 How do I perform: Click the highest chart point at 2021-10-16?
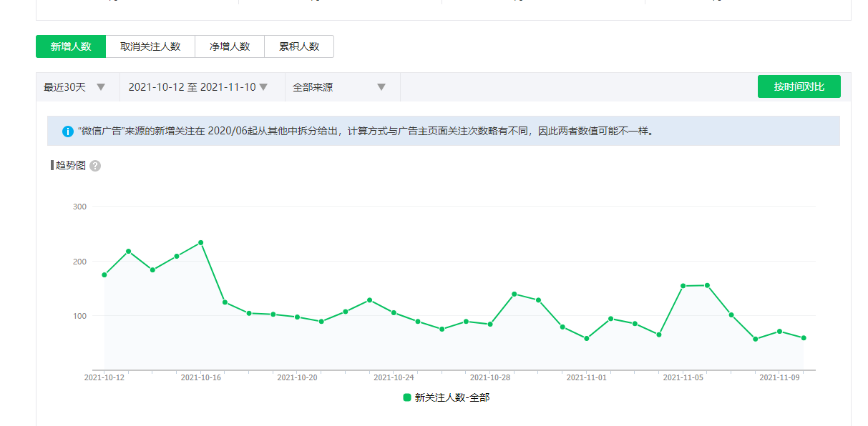(201, 242)
